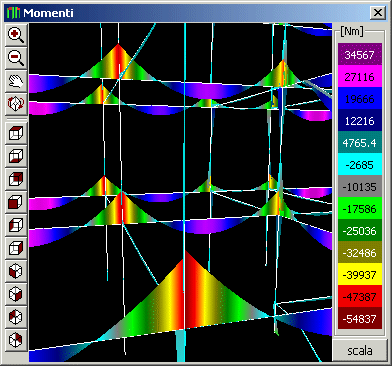Click the purple 34567 legend swatch
Viewport: 392px width, 366px height.
click(360, 55)
